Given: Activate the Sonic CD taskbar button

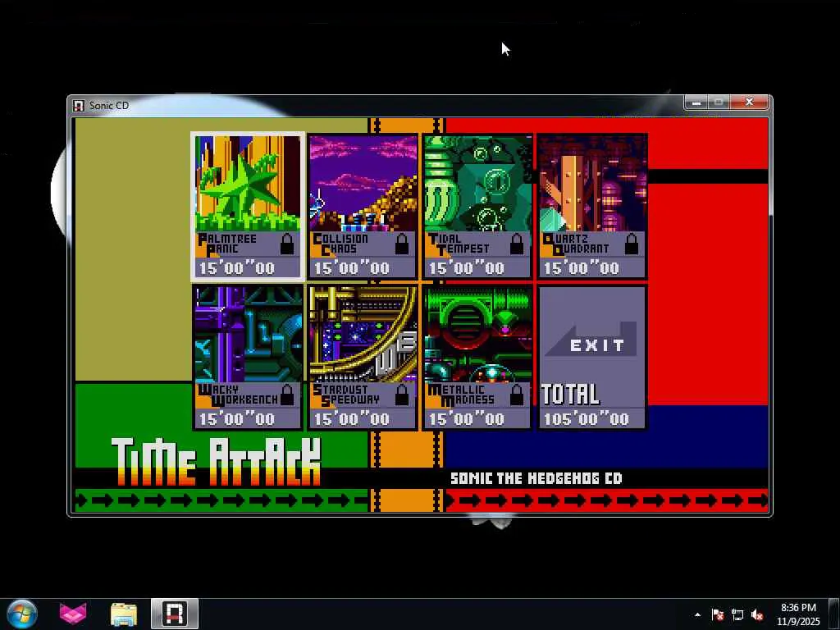Looking at the screenshot, I should point(175,614).
